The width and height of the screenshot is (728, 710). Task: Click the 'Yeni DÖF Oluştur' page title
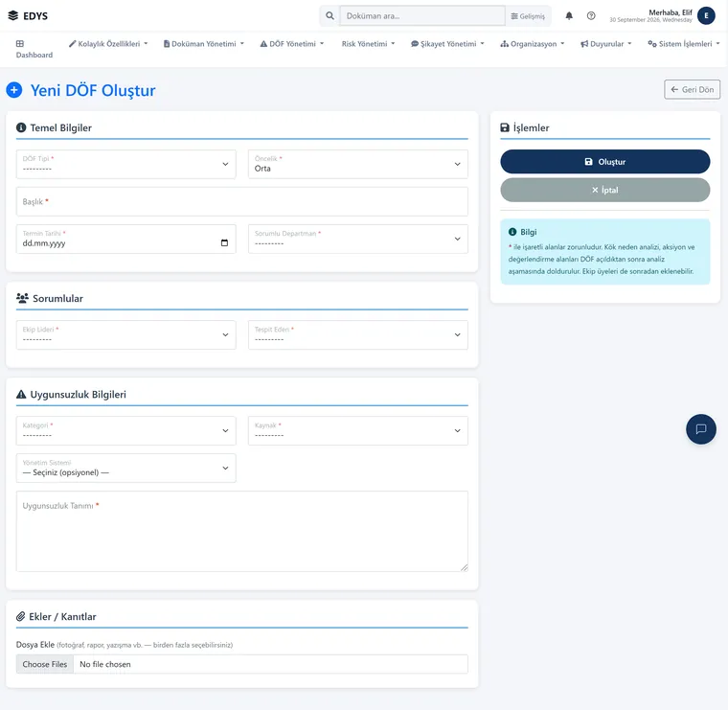[x=93, y=90]
